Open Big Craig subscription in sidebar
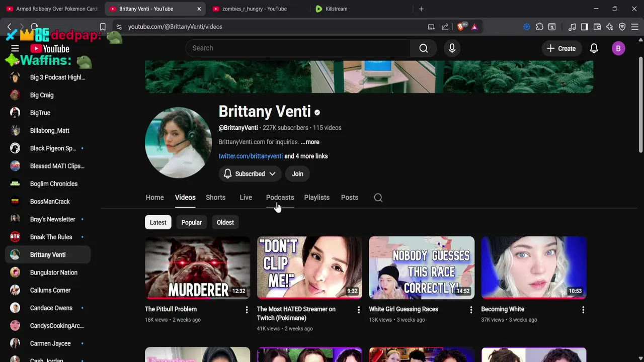The height and width of the screenshot is (362, 644). (48, 95)
